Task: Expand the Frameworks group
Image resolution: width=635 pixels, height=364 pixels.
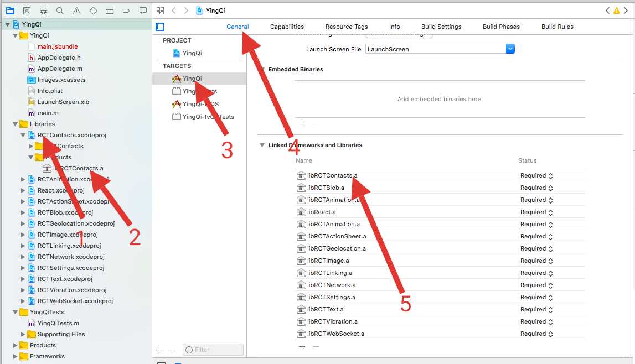Action: [x=15, y=356]
